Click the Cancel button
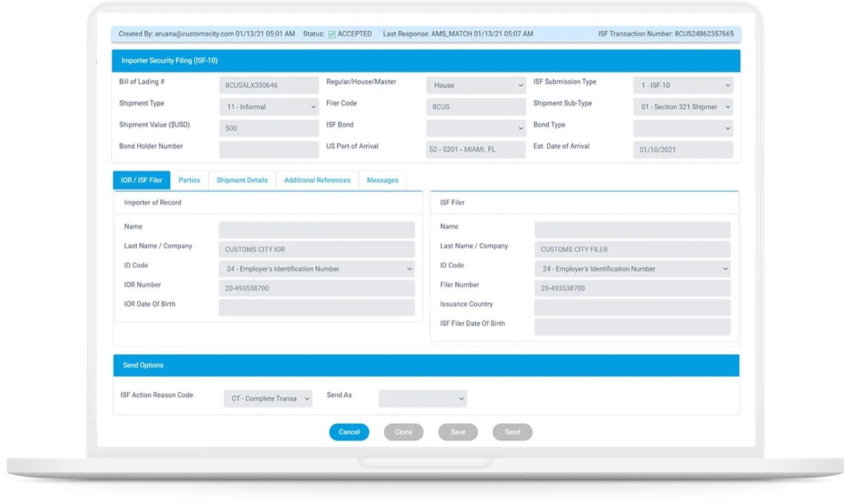 click(349, 432)
